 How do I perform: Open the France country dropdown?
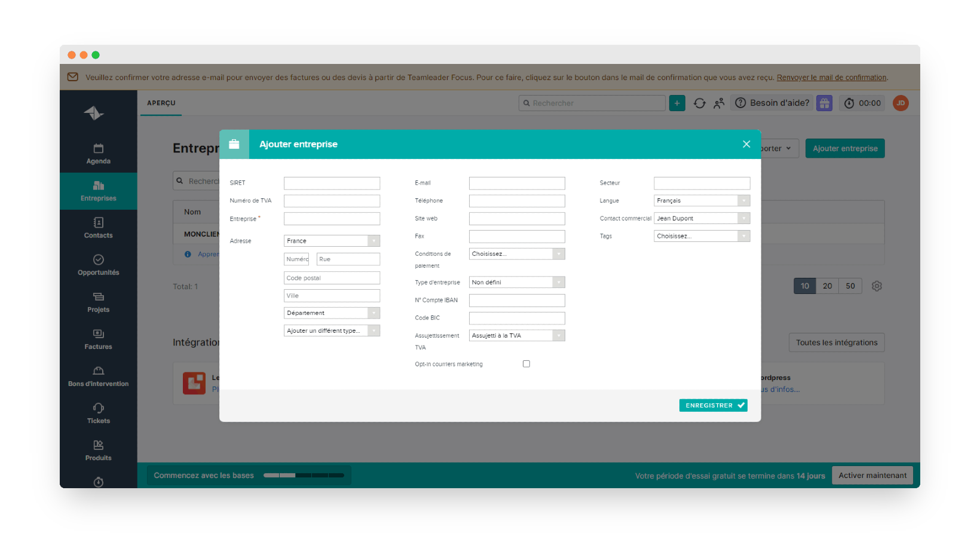[x=332, y=241]
